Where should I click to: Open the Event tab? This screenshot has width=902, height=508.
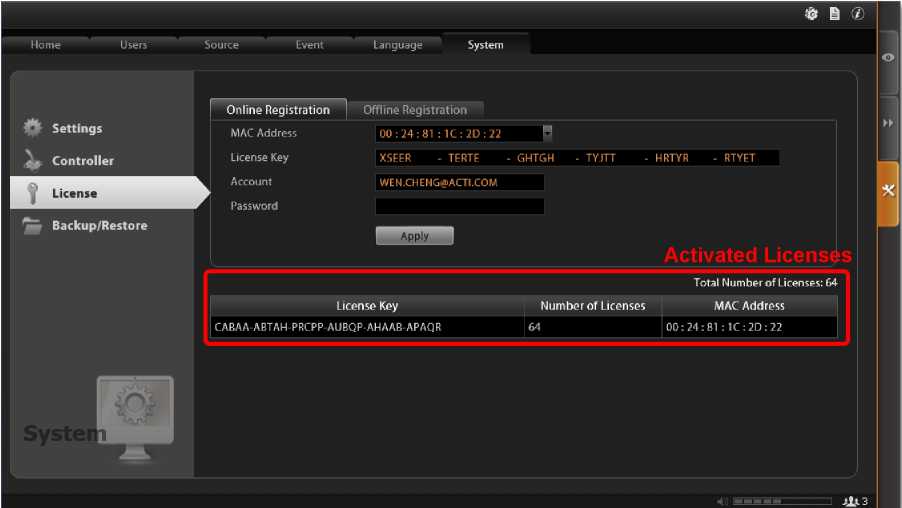tap(309, 45)
